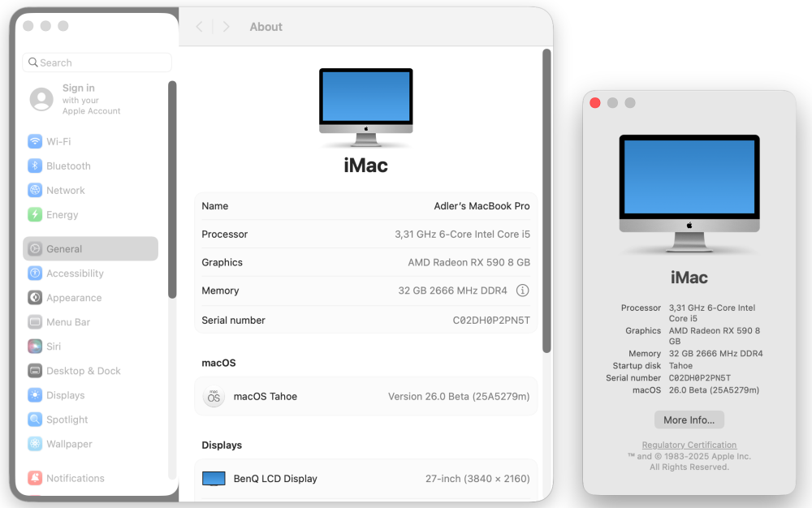Click the BenQ LCD Display monitor icon
Viewport: 812px width, 508px height.
[214, 479]
